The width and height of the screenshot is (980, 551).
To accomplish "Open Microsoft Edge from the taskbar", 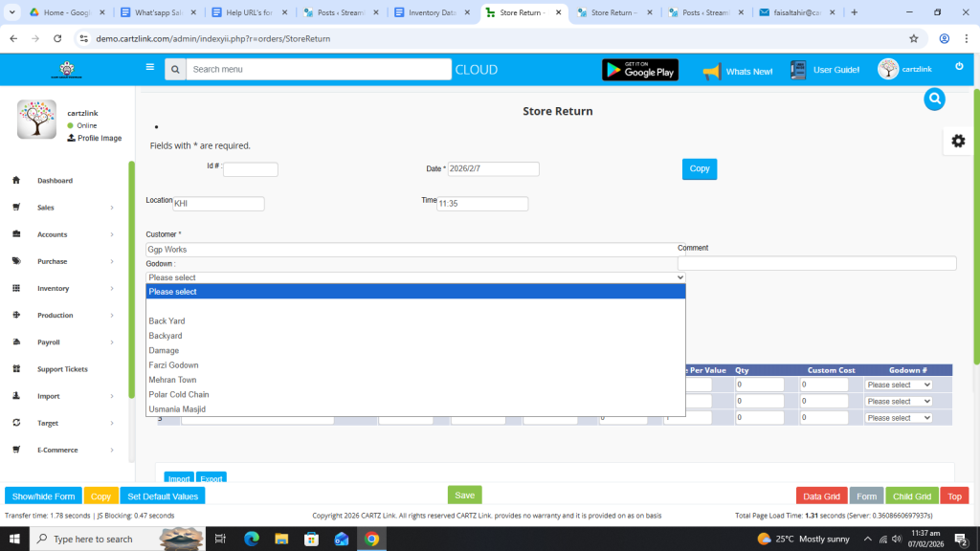I will [252, 539].
